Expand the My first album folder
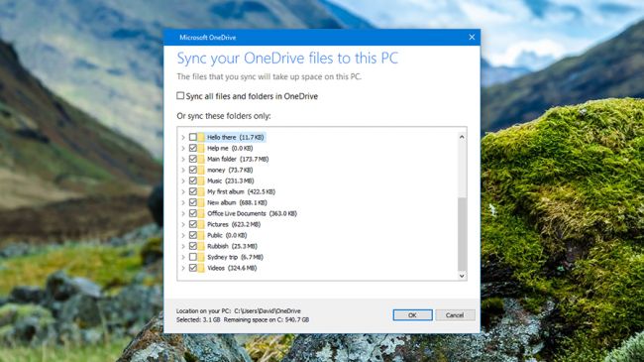The width and height of the screenshot is (644, 362). tap(183, 191)
